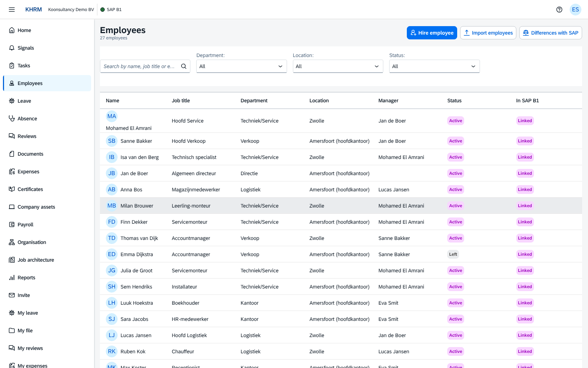Click the Payroll icon in sidebar
The image size is (588, 368).
(x=12, y=224)
